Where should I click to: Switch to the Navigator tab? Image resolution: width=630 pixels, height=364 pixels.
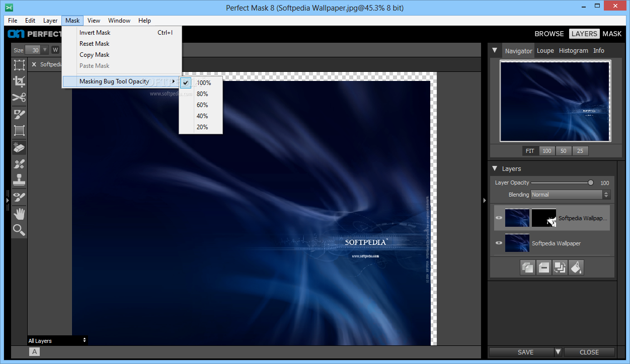pos(518,51)
